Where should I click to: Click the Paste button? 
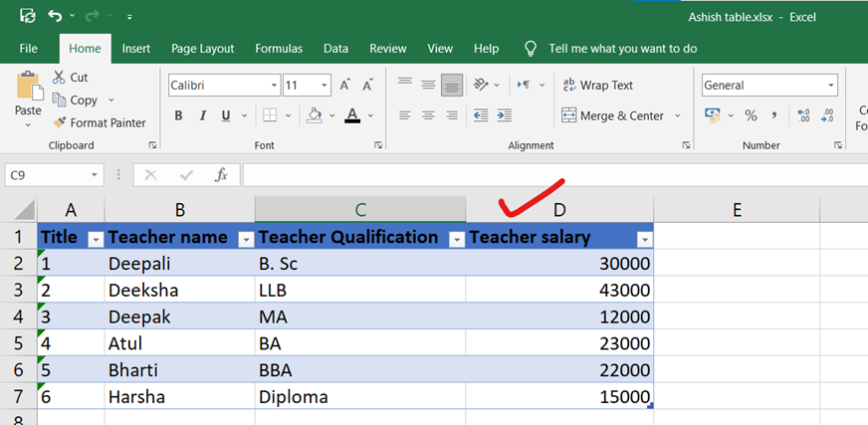click(x=28, y=98)
